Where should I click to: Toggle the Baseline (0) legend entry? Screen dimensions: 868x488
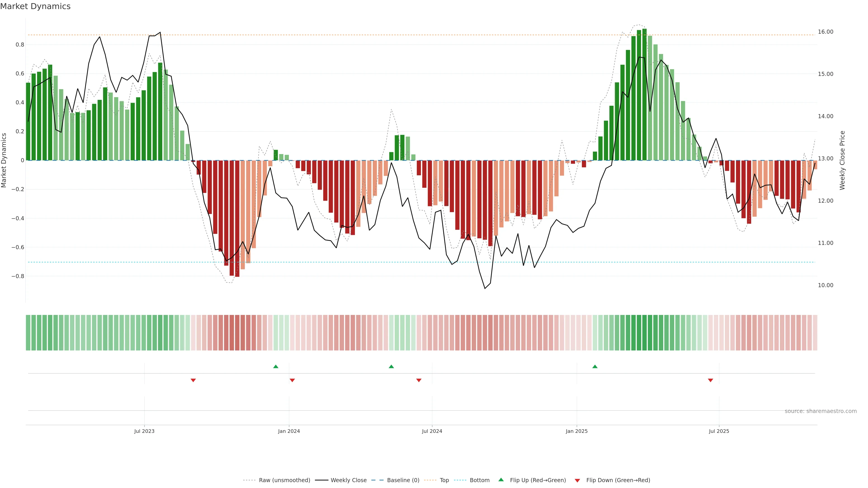click(403, 480)
